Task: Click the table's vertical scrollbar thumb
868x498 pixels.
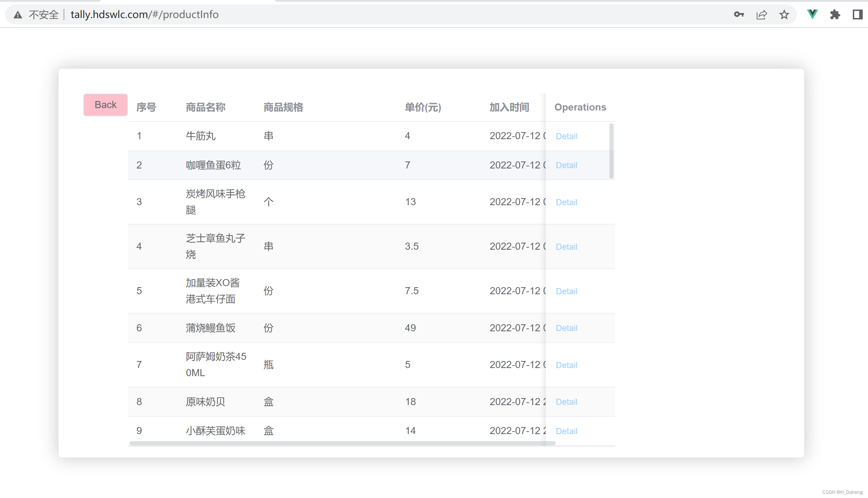Action: (x=611, y=151)
